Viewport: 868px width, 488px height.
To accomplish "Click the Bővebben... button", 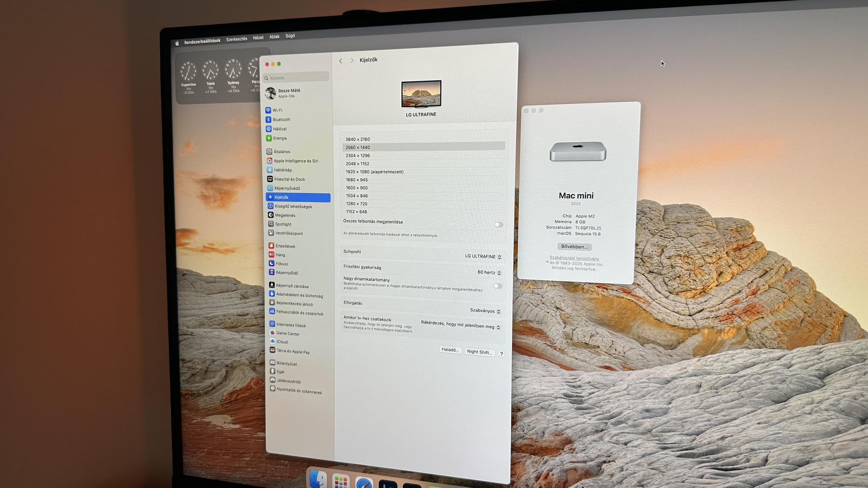I will pos(574,247).
